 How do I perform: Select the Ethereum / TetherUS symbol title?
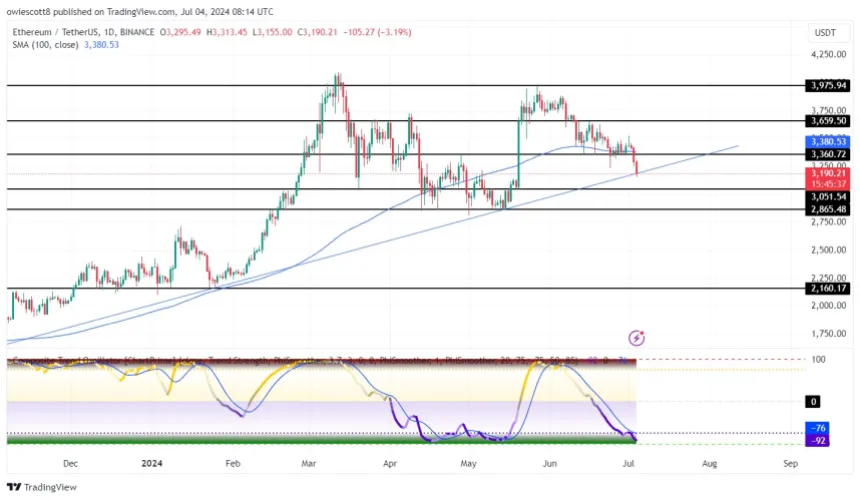pos(83,32)
